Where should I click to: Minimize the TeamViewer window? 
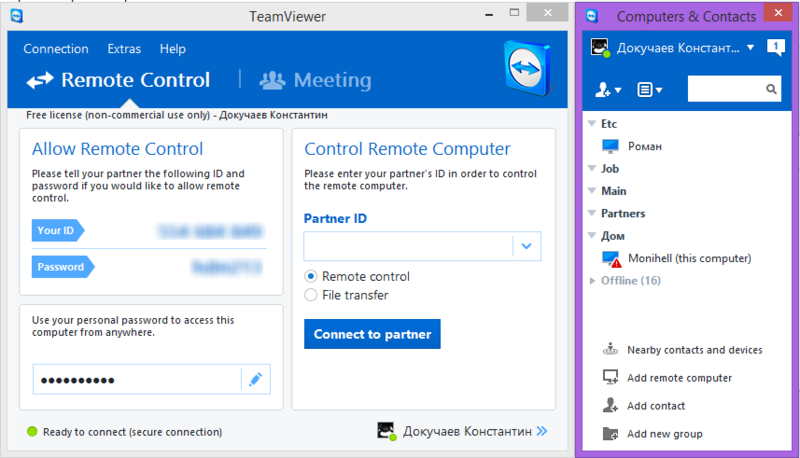[489, 15]
